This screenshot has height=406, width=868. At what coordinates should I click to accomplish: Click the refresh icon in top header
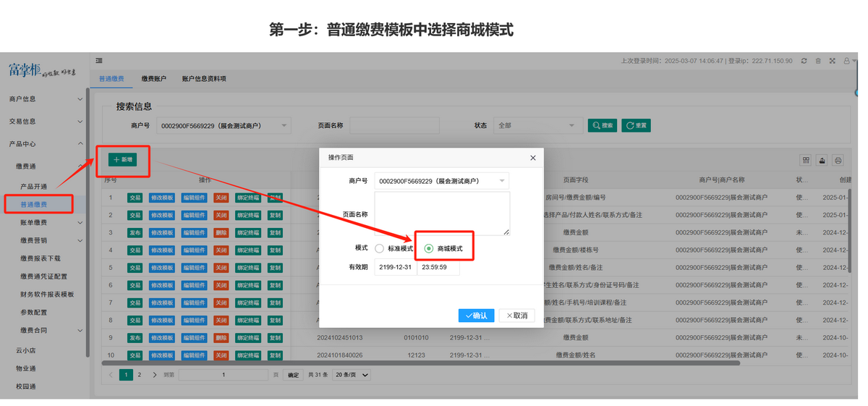[x=804, y=61]
